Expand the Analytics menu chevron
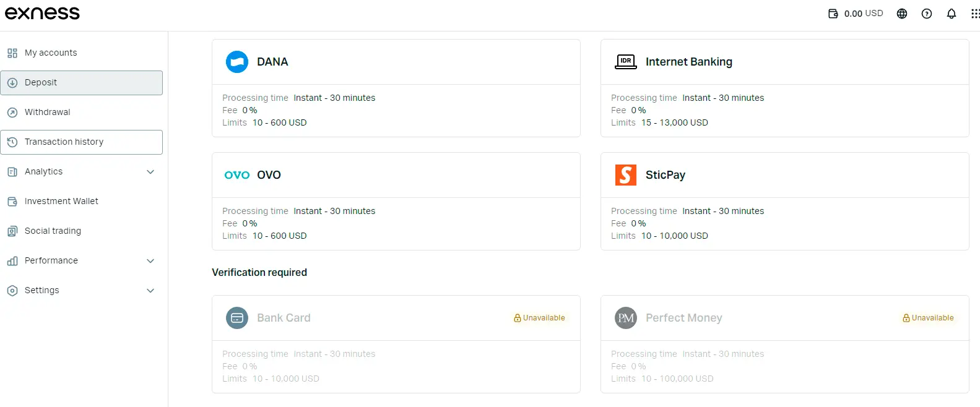The image size is (980, 407). [x=150, y=172]
